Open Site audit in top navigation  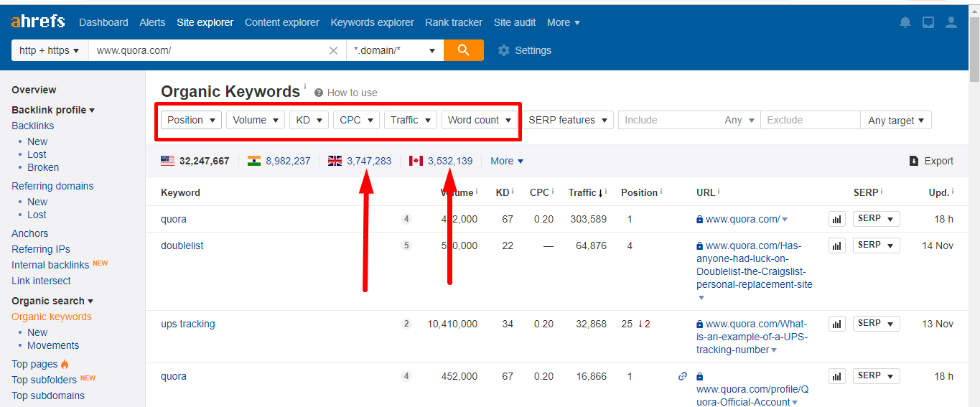point(515,22)
